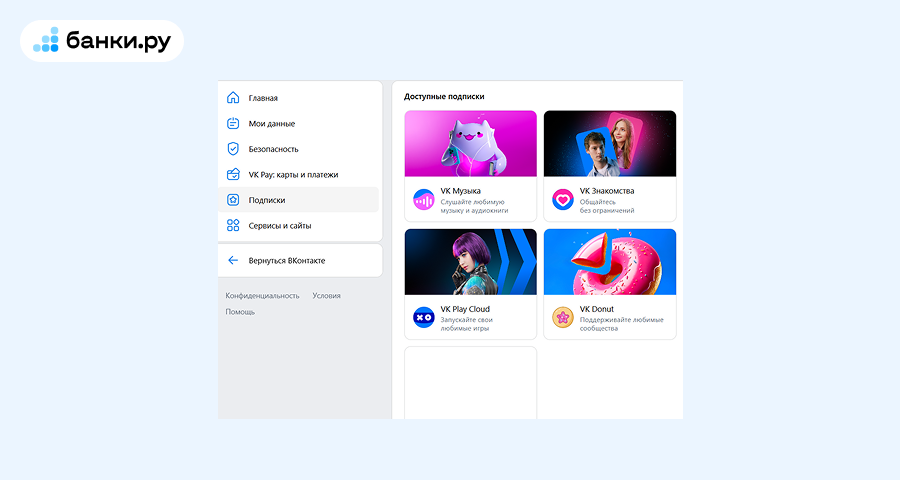
Task: Click the Запускайте свои любимые игры description
Action: [467, 324]
